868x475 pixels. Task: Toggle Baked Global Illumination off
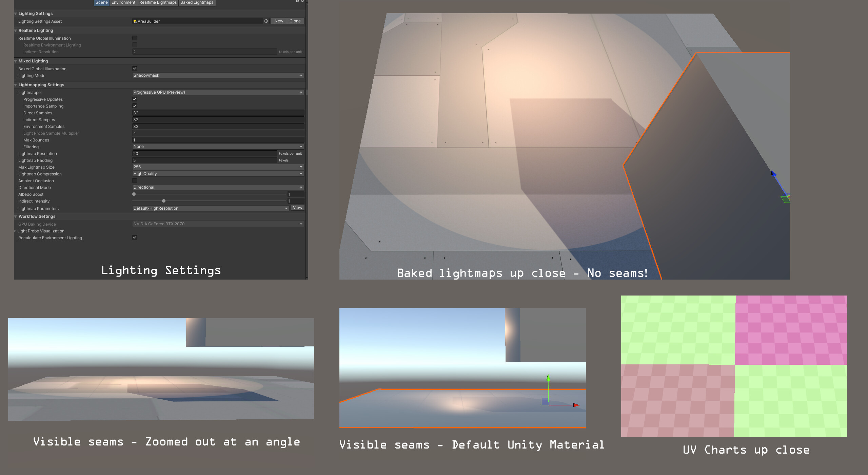(x=135, y=69)
